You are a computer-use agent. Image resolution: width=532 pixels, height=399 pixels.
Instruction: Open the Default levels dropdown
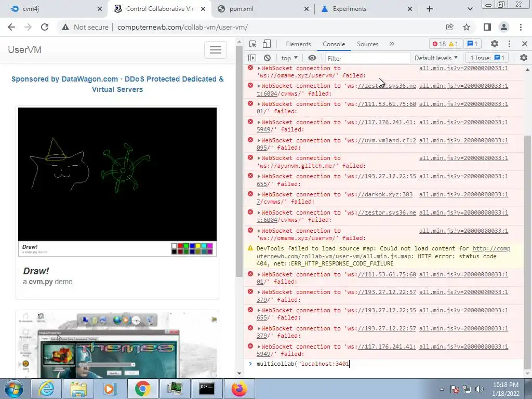point(436,58)
